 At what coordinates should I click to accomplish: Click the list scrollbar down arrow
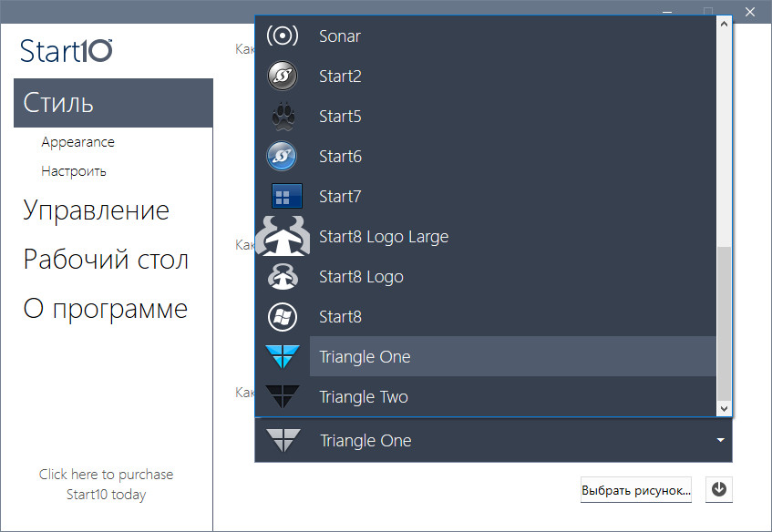(724, 408)
